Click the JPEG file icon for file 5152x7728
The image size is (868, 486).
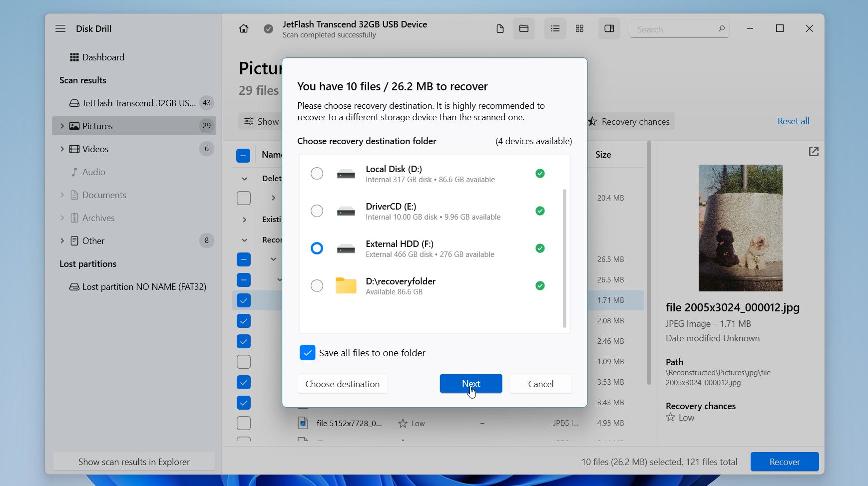(303, 423)
